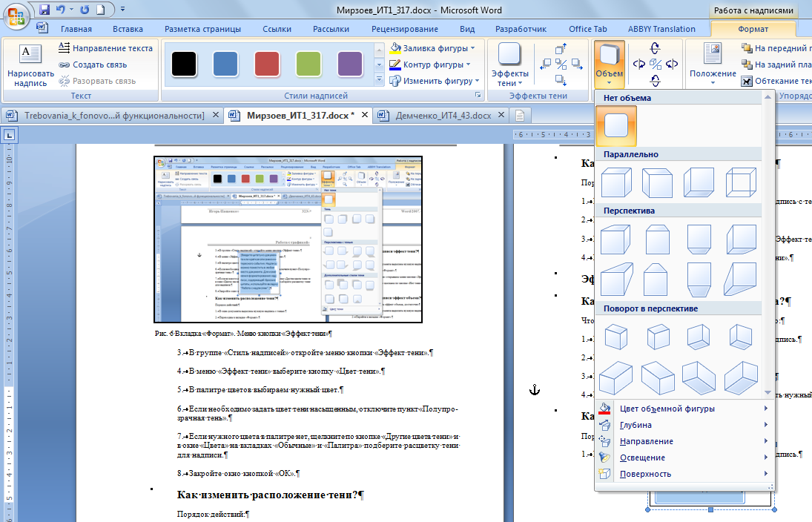Close the Мирзоев_ИТ1_317.docx document tab
812x522 pixels.
click(x=365, y=115)
